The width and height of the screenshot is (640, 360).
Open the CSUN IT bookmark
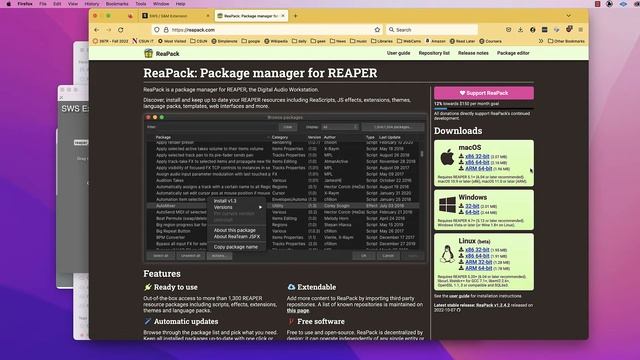point(143,41)
